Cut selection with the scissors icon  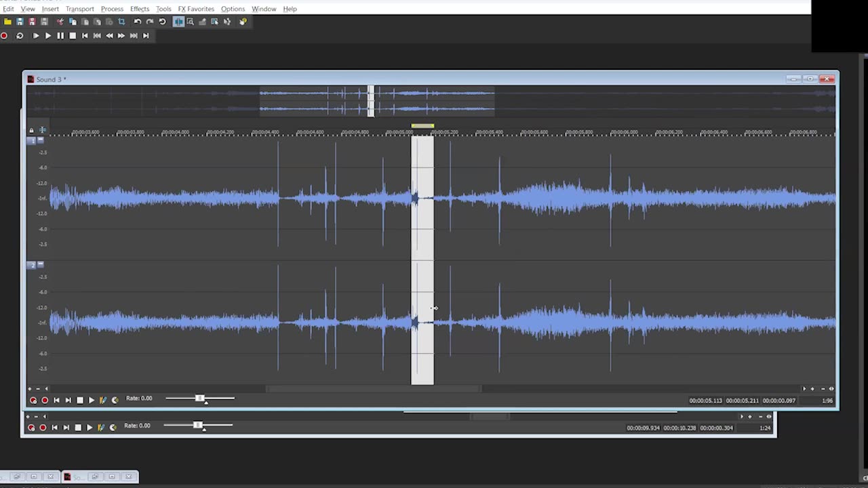click(60, 22)
